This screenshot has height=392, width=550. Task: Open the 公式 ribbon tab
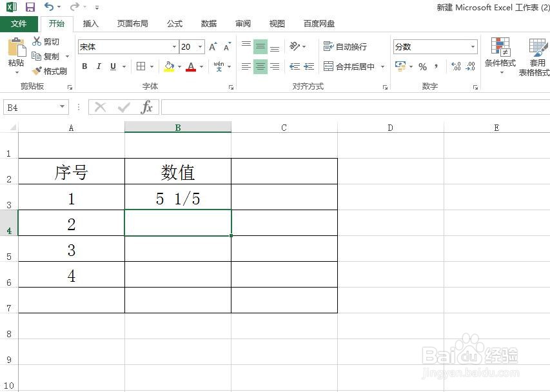pos(175,24)
